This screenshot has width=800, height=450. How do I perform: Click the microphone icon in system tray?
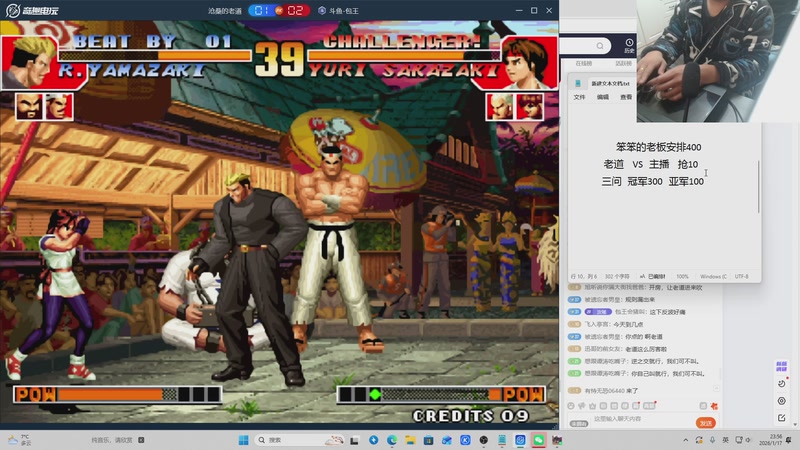pos(712,440)
